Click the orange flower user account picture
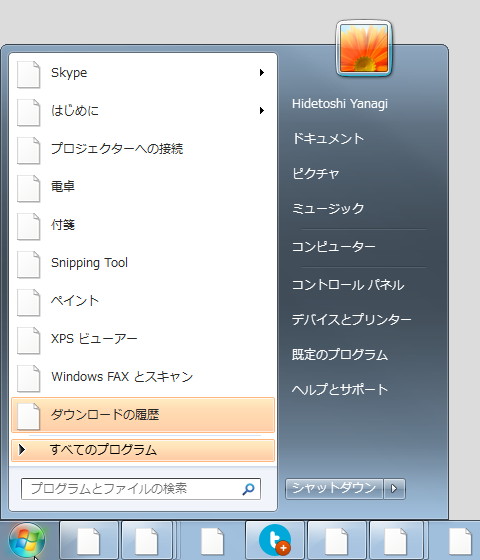Viewport: 480px width, 560px height. point(364,48)
